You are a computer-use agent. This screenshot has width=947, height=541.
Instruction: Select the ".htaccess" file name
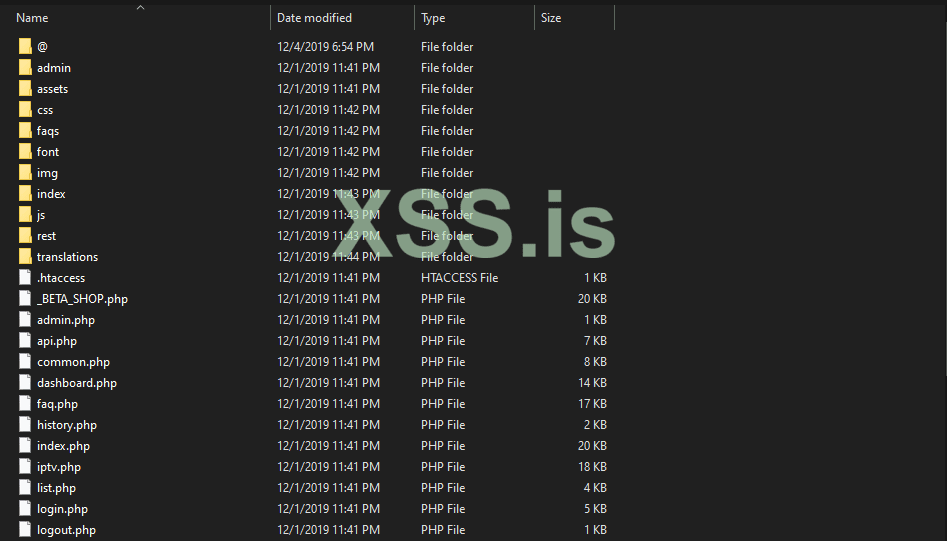coord(61,278)
